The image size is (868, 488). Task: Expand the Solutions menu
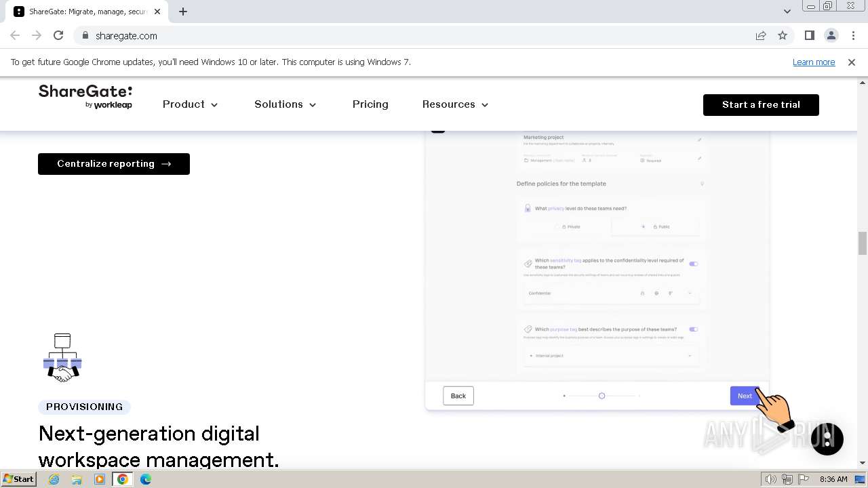tap(285, 104)
